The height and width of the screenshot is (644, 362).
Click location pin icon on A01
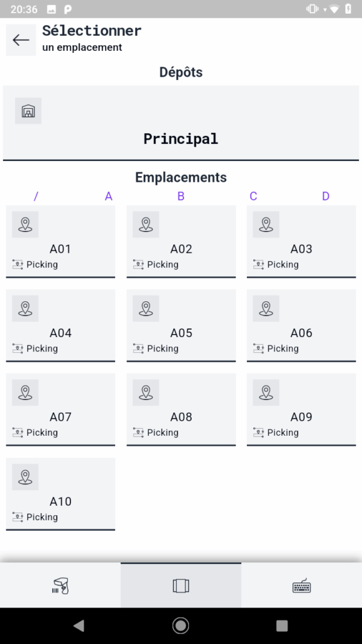coord(25,225)
